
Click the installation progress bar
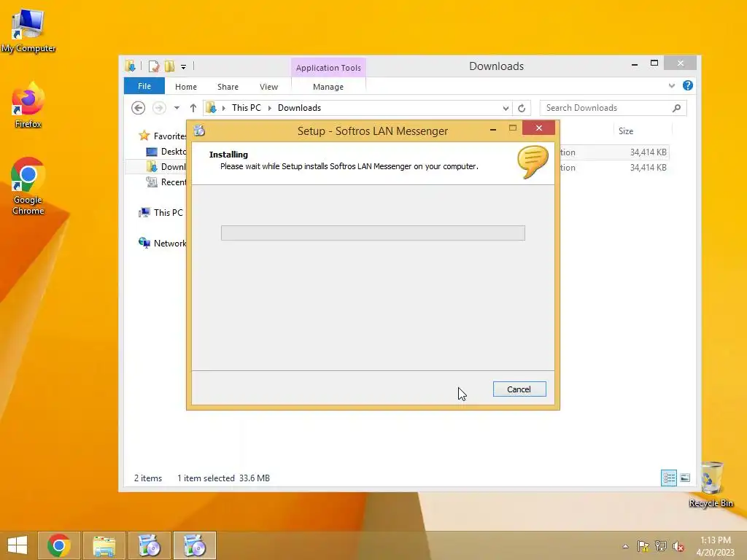(x=373, y=233)
